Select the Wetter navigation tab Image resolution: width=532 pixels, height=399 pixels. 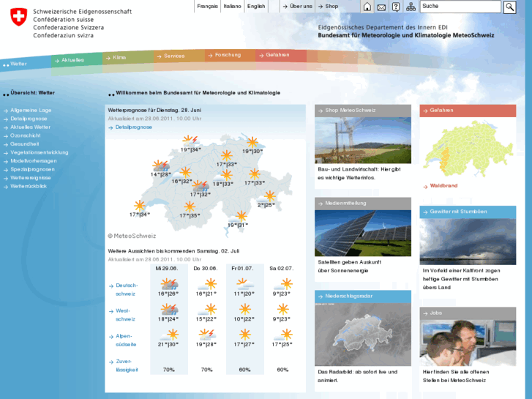tap(26, 63)
